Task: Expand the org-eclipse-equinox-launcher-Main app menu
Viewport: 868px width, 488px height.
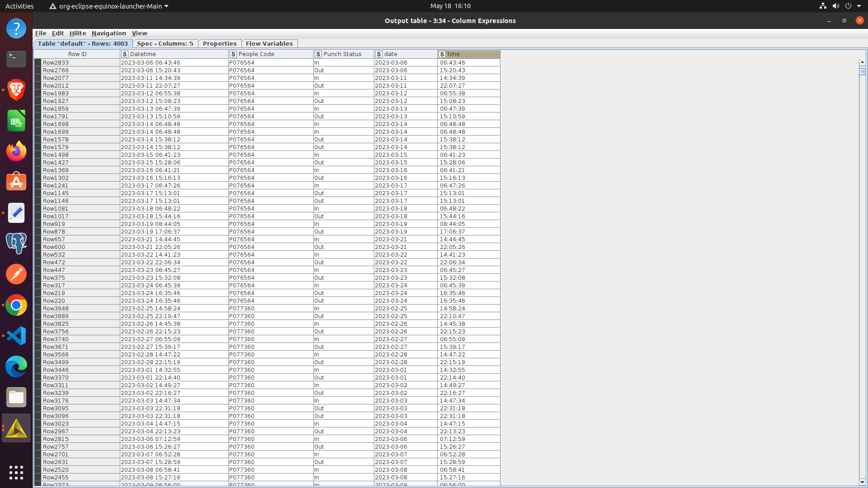Action: [x=109, y=6]
